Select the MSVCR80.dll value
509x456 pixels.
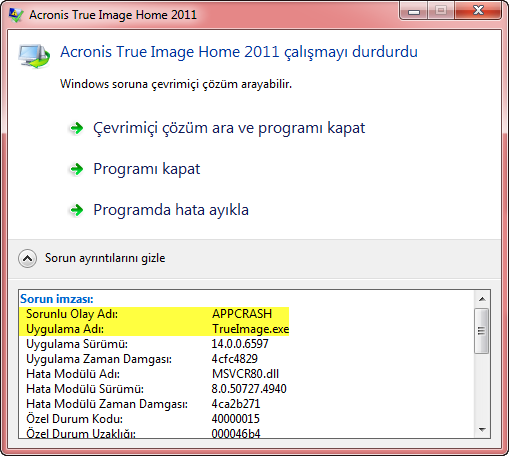[x=245, y=374]
